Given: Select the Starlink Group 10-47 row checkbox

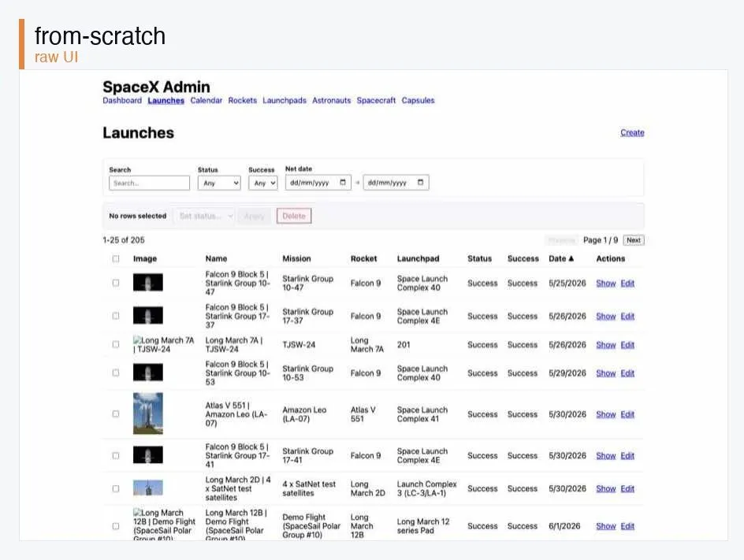Looking at the screenshot, I should (x=116, y=283).
